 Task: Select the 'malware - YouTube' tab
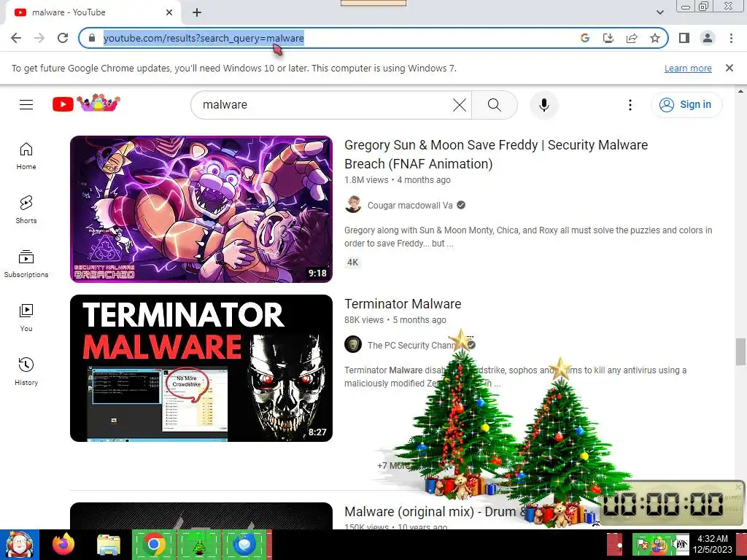[93, 13]
